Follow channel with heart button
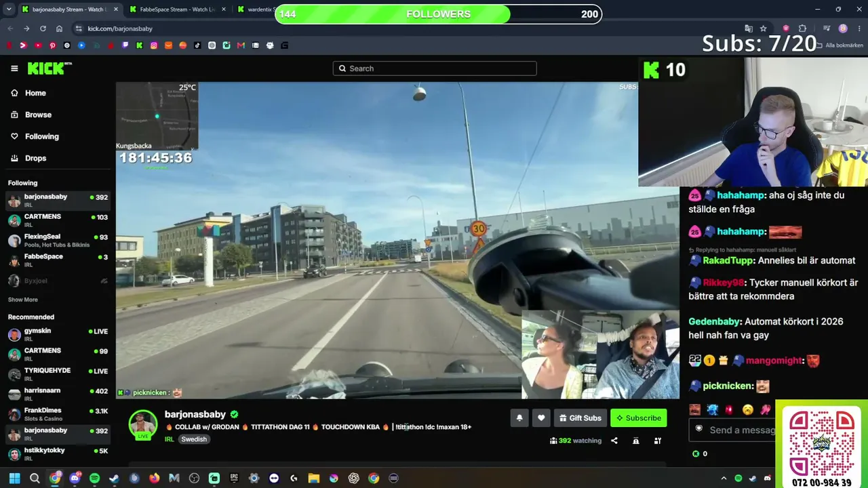 pyautogui.click(x=541, y=418)
